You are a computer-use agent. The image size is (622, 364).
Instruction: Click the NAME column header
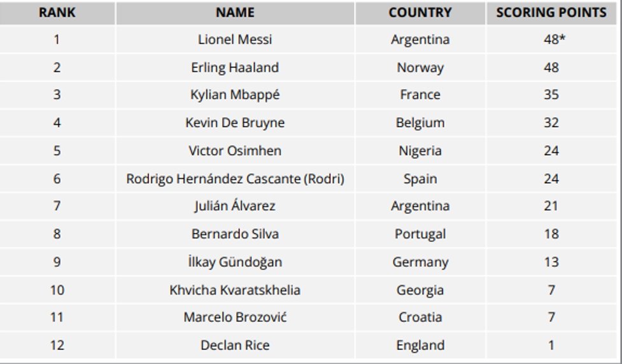[235, 13]
